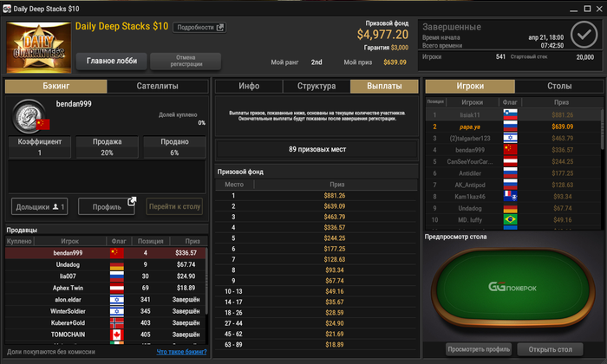Click the GG ПОКЕРОК table preview
Screen dimensions: 607x364
(512, 288)
